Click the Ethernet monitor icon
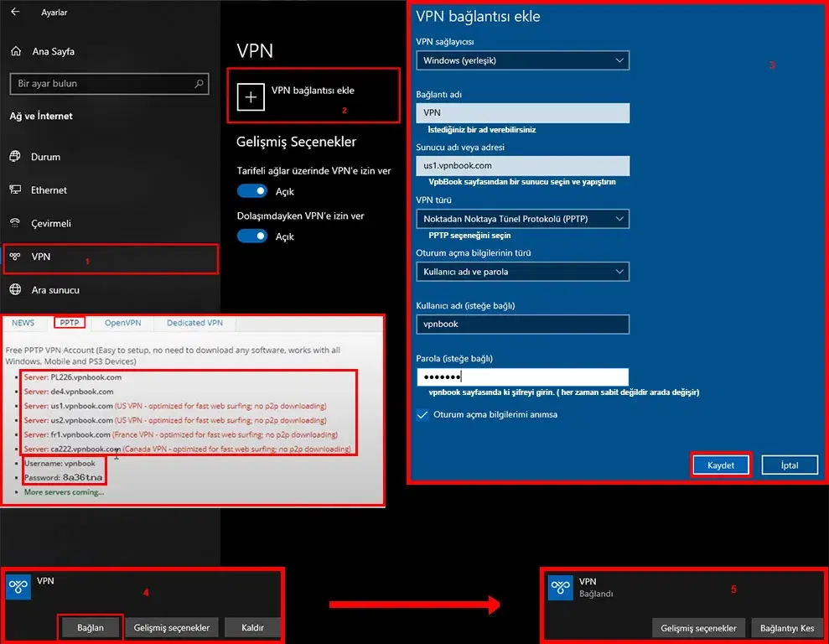This screenshot has width=829, height=644. point(15,190)
